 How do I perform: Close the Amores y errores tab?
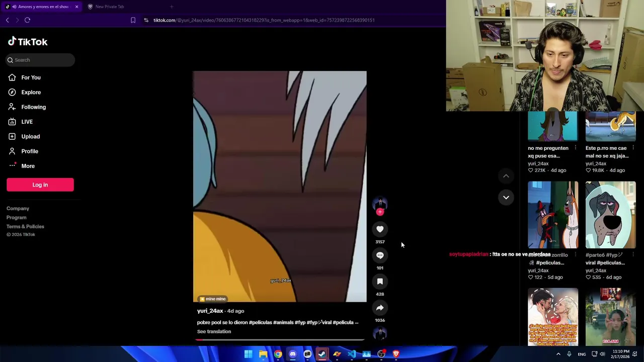76,7
